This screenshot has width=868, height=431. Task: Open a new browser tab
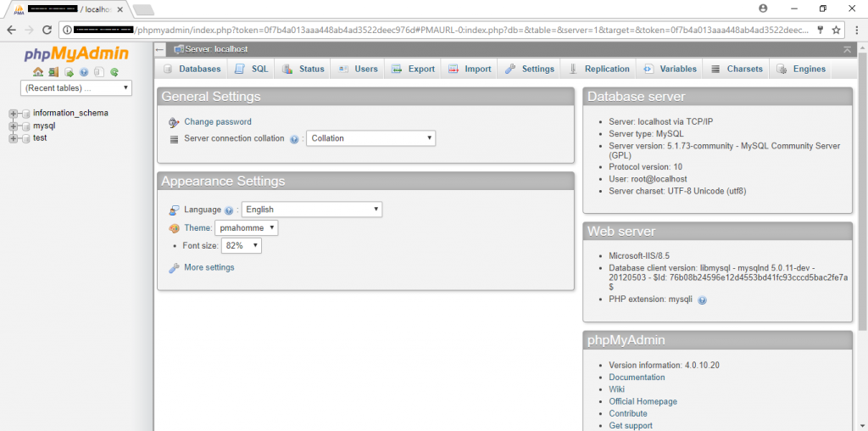pos(143,10)
